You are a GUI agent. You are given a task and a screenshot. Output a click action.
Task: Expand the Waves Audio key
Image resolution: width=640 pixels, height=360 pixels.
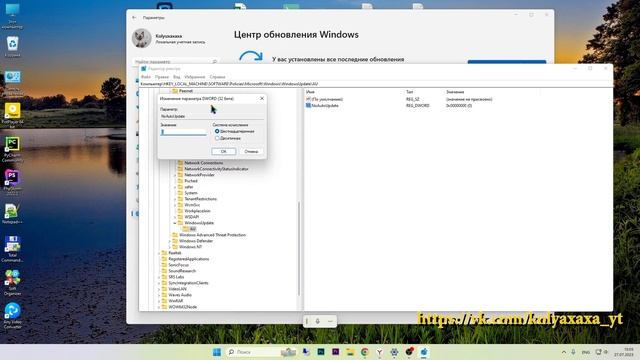tap(159, 295)
